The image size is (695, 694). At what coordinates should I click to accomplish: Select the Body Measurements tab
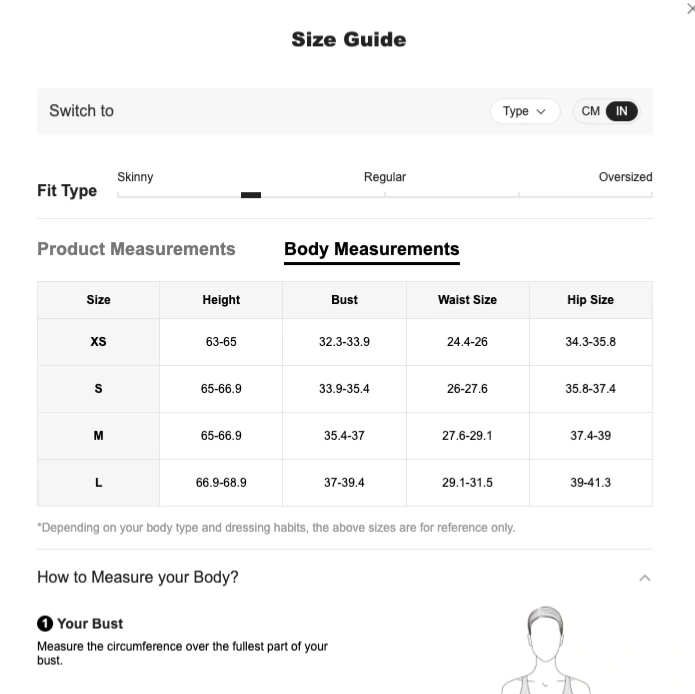tap(371, 250)
